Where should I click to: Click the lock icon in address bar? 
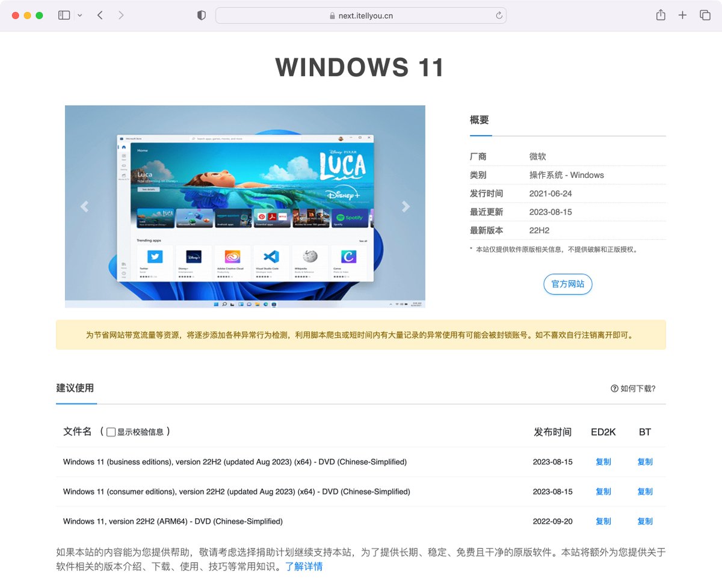(x=332, y=16)
